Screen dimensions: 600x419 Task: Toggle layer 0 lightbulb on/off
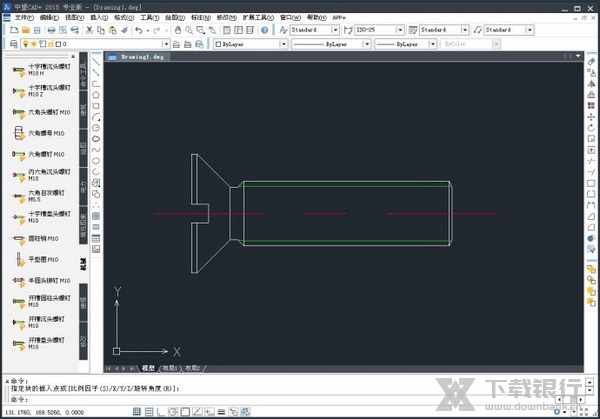(x=26, y=44)
